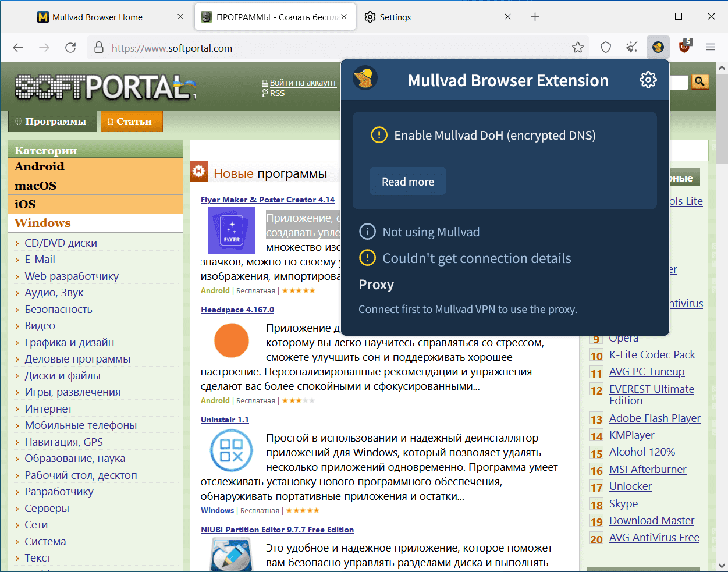The height and width of the screenshot is (572, 728).
Task: Open Headspace 4.167.0 link
Action: (x=237, y=310)
